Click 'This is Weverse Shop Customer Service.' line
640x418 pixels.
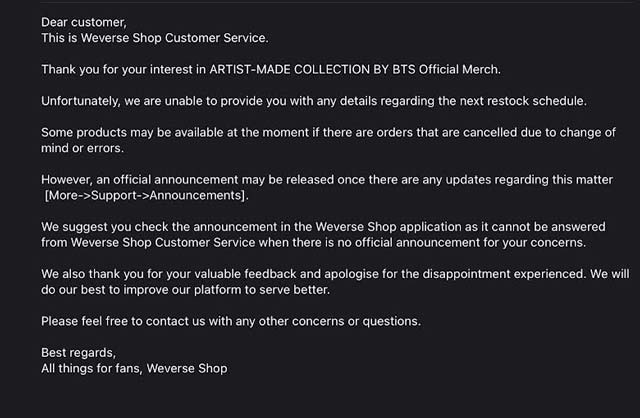point(155,38)
